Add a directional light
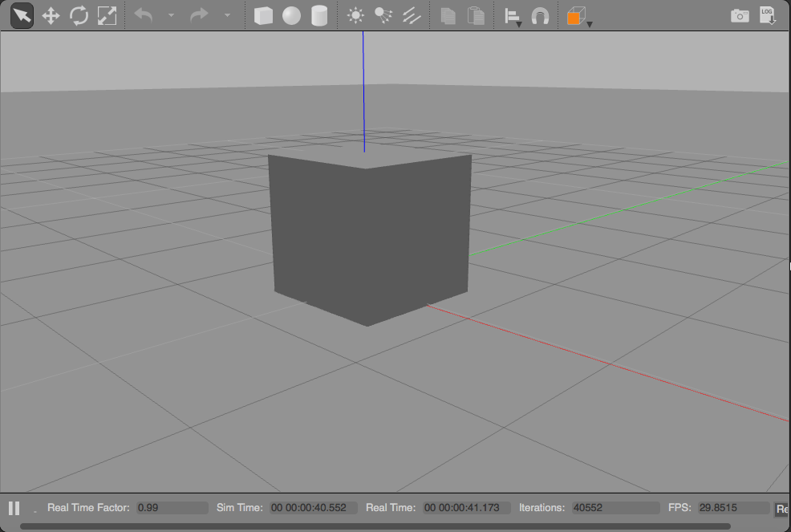Viewport: 791px width, 532px height. 412,16
